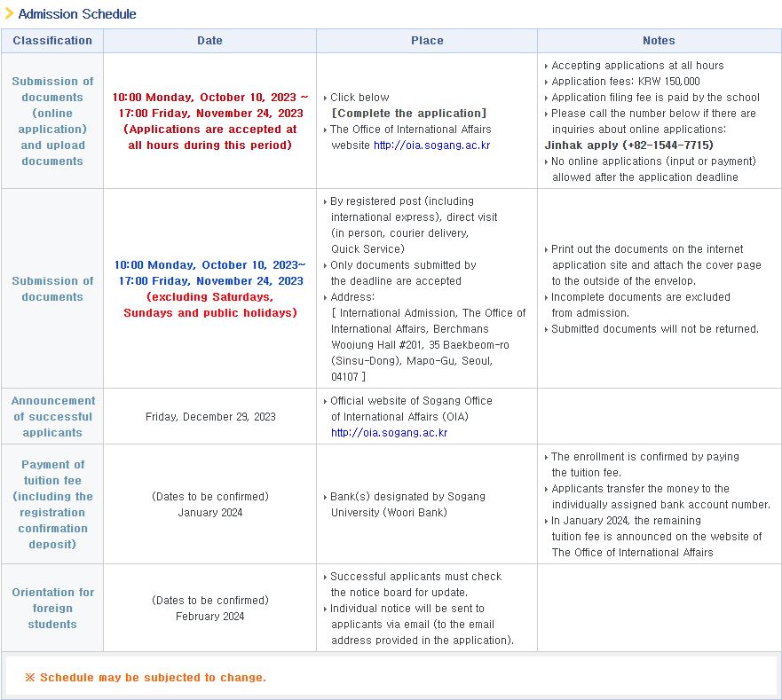Select the "Payment of tuition fee" row label
782x700 pixels.
pyautogui.click(x=53, y=472)
